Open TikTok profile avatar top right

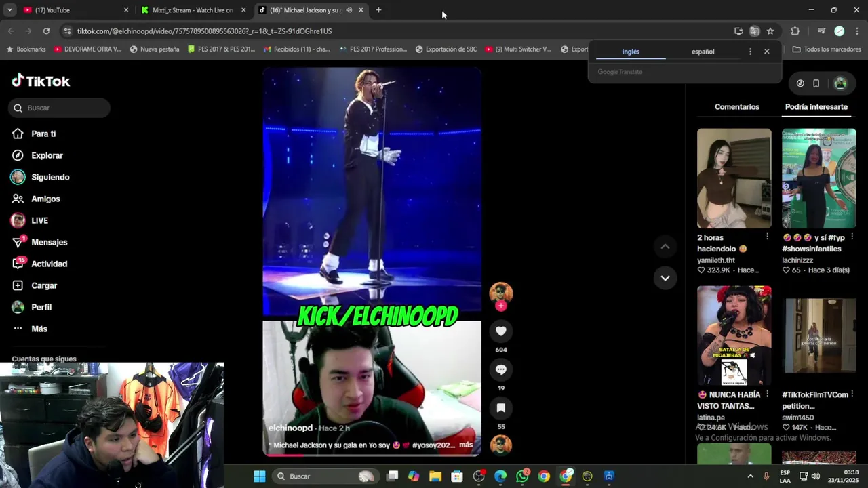[840, 83]
